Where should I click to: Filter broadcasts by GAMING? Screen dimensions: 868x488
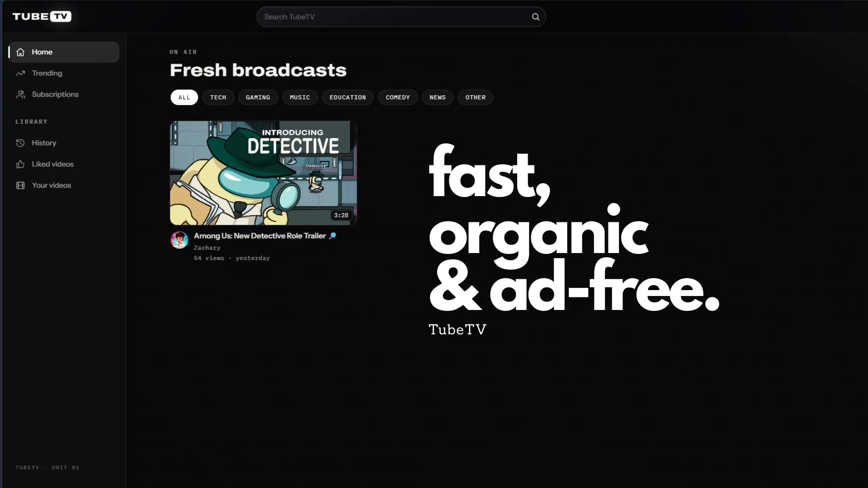(x=258, y=97)
